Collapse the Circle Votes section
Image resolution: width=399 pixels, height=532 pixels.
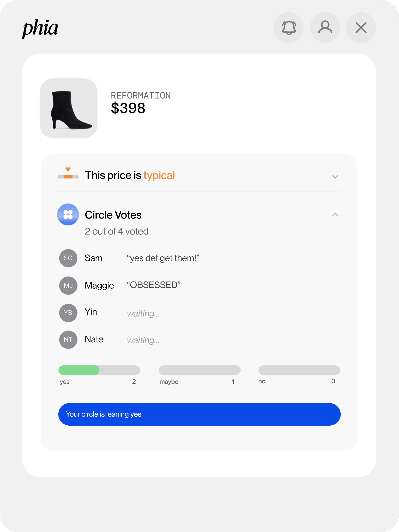click(335, 214)
